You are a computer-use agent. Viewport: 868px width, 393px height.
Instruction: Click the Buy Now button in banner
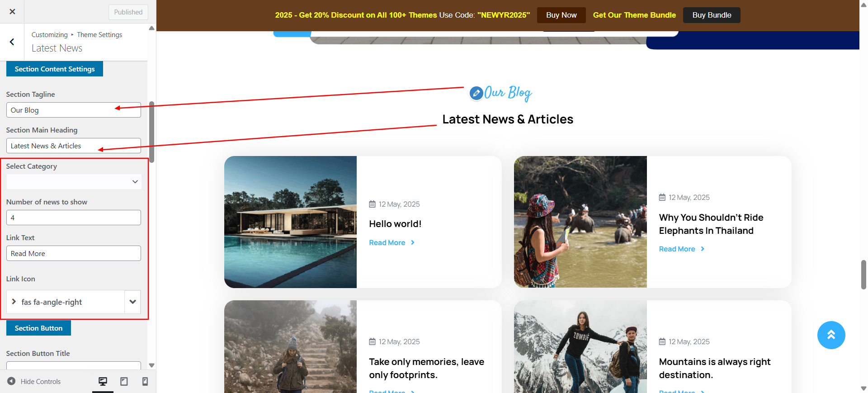click(x=561, y=15)
